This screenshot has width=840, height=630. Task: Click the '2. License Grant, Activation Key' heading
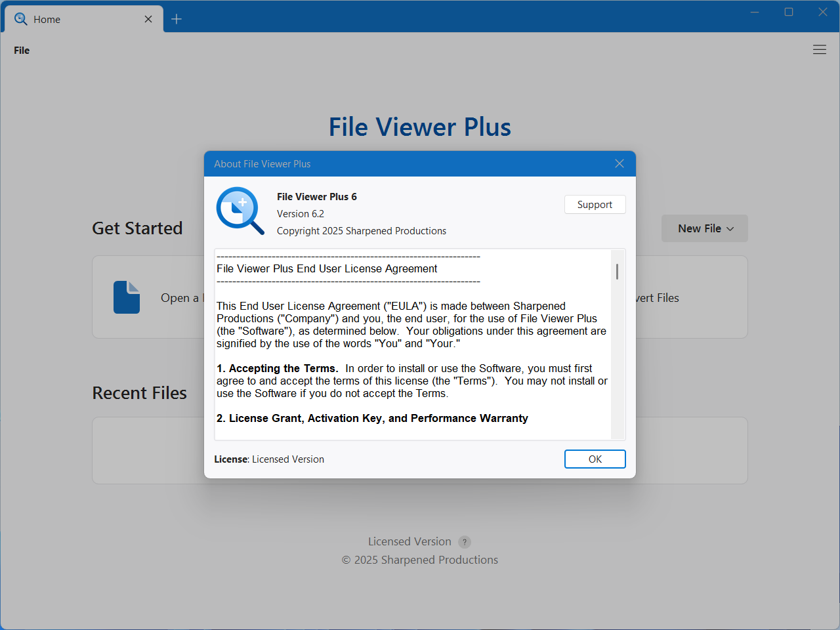pyautogui.click(x=372, y=419)
